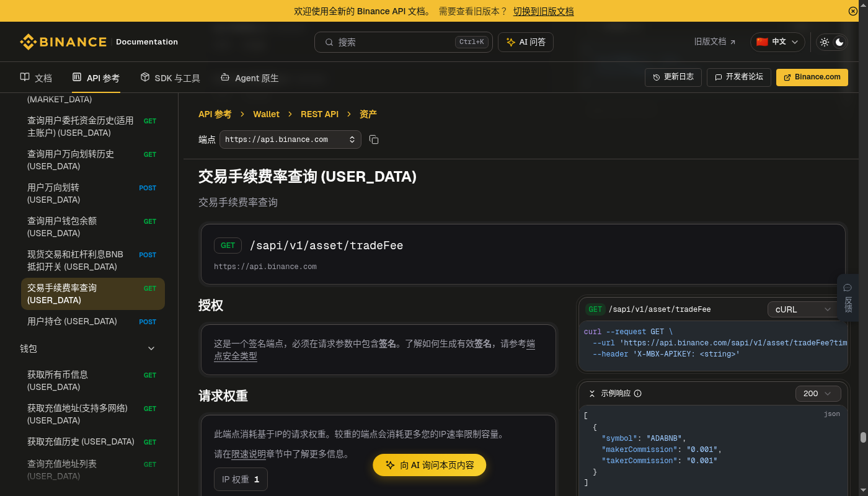The image size is (868, 496).
Task: Click the json label in response
Action: click(x=832, y=414)
